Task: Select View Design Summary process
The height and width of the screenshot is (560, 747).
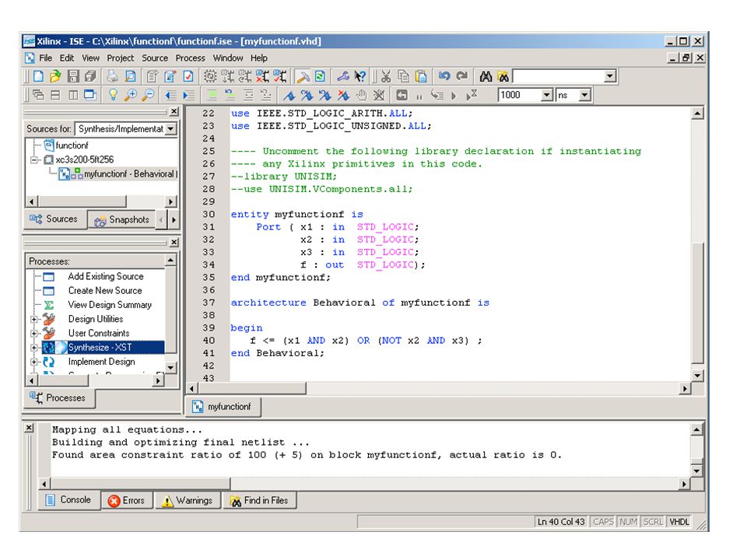Action: click(110, 305)
